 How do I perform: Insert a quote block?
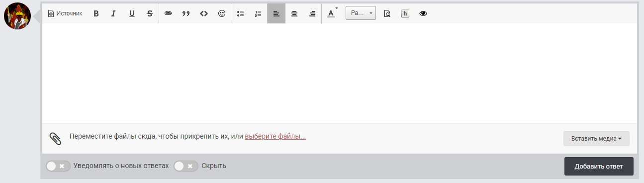click(x=186, y=14)
